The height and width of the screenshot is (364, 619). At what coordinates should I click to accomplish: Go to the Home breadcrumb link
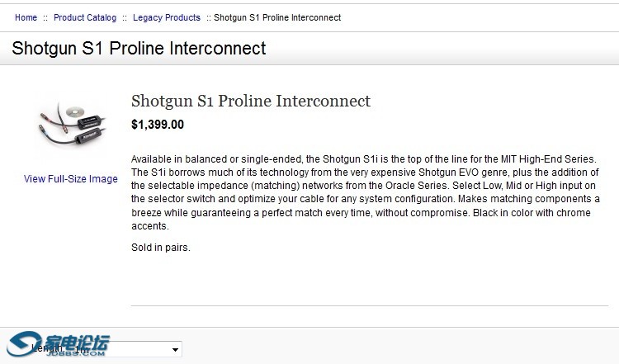pos(26,17)
